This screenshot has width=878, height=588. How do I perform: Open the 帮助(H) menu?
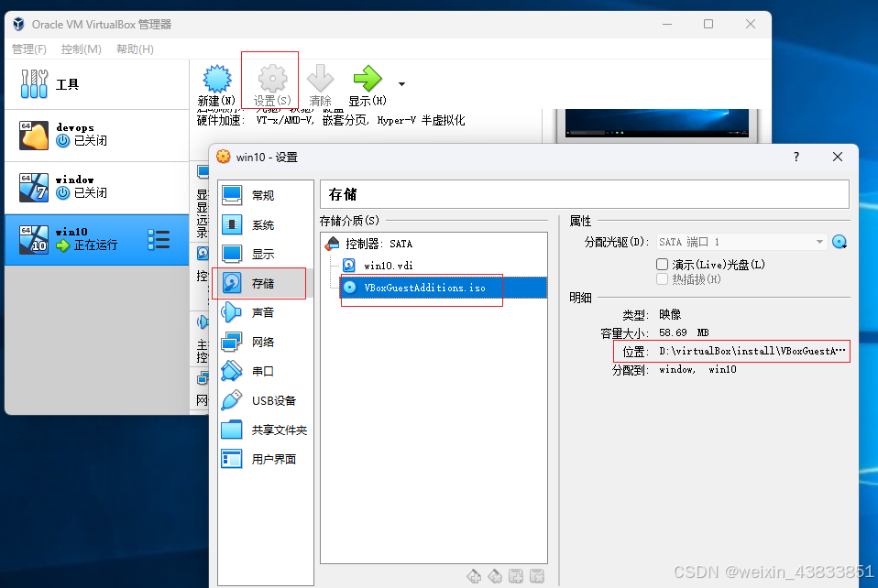click(x=135, y=49)
